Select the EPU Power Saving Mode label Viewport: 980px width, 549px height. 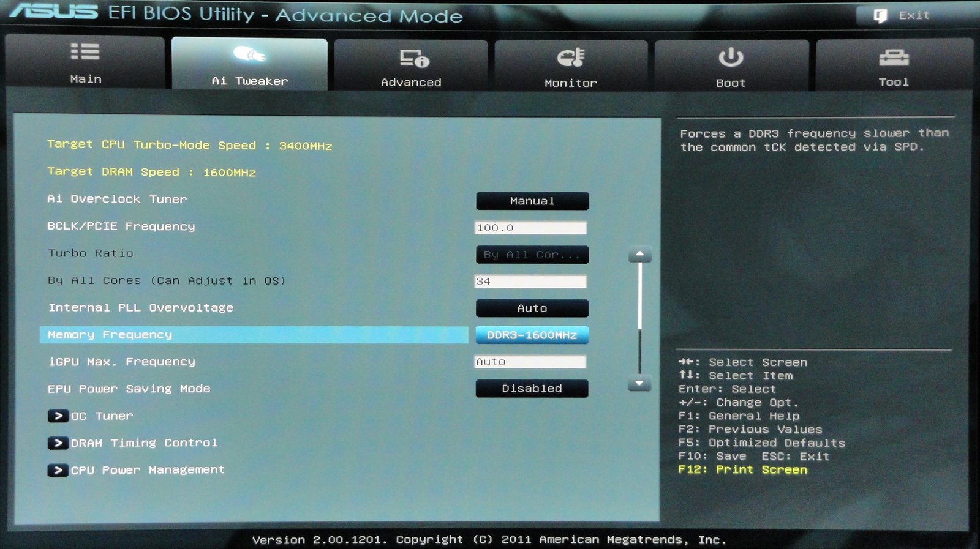coord(129,389)
